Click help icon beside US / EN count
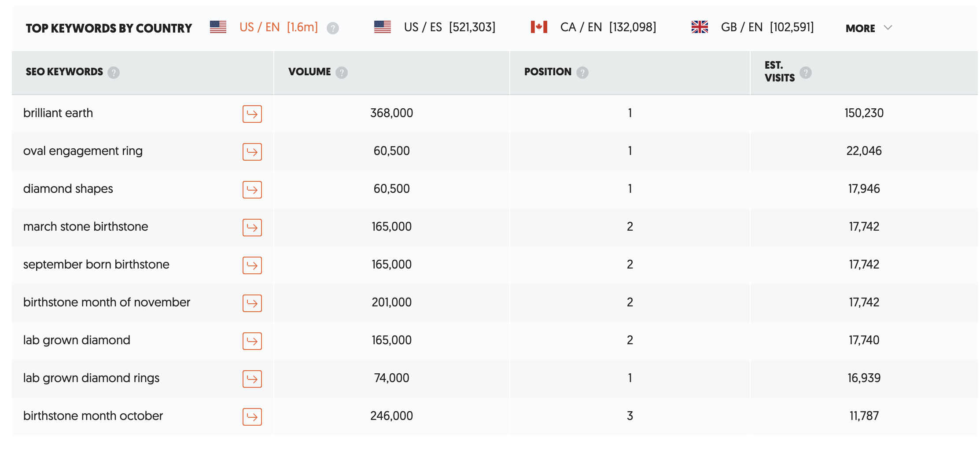Viewport: 980px width, 449px height. pyautogui.click(x=333, y=28)
